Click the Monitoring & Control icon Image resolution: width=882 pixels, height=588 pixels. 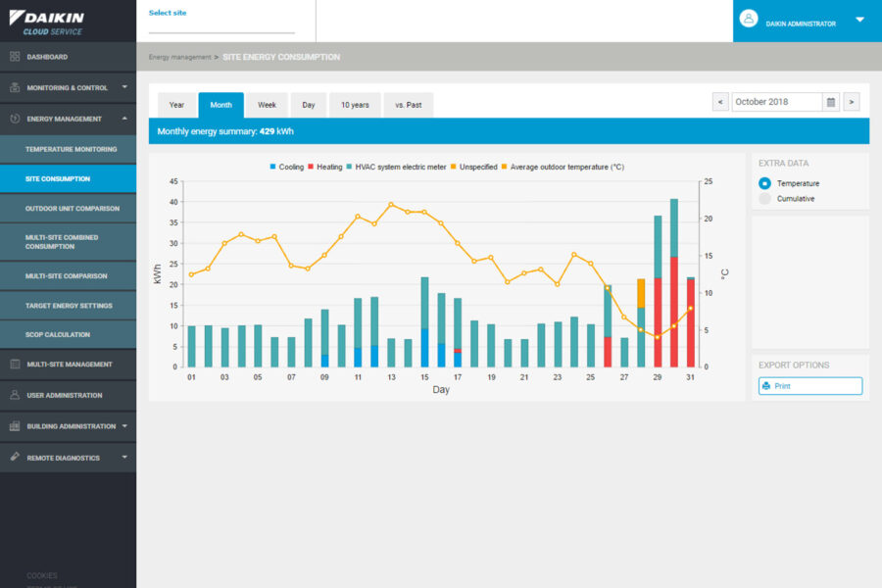(x=15, y=87)
